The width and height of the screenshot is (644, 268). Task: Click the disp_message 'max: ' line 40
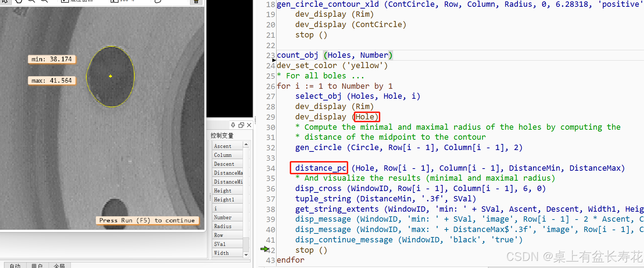click(x=469, y=230)
